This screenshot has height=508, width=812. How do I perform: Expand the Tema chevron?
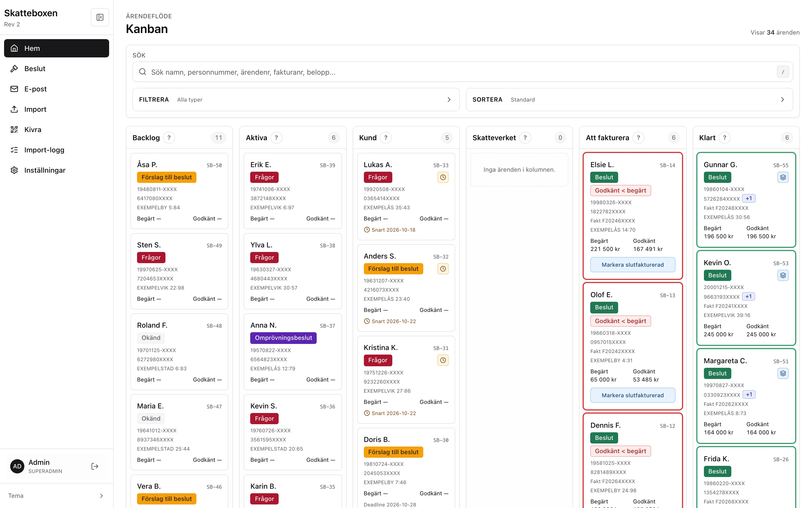tap(101, 496)
